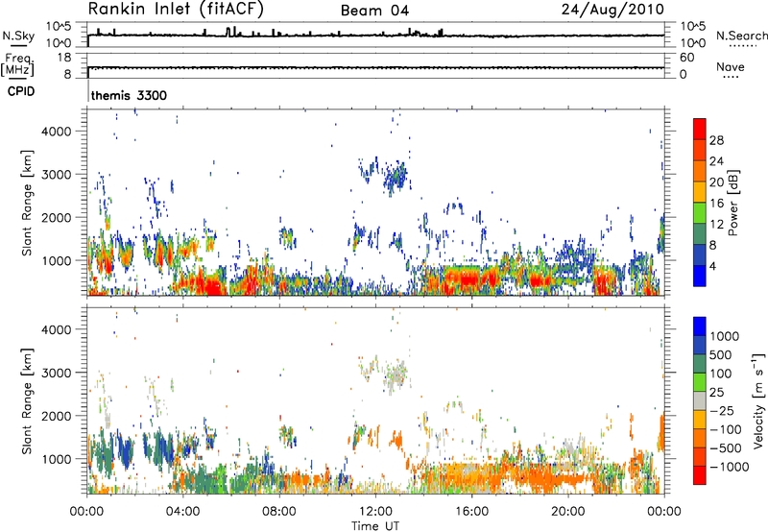This screenshot has width=768, height=532.
Task: Click the blue bottom segment of the power colorbar
Action: [x=700, y=276]
